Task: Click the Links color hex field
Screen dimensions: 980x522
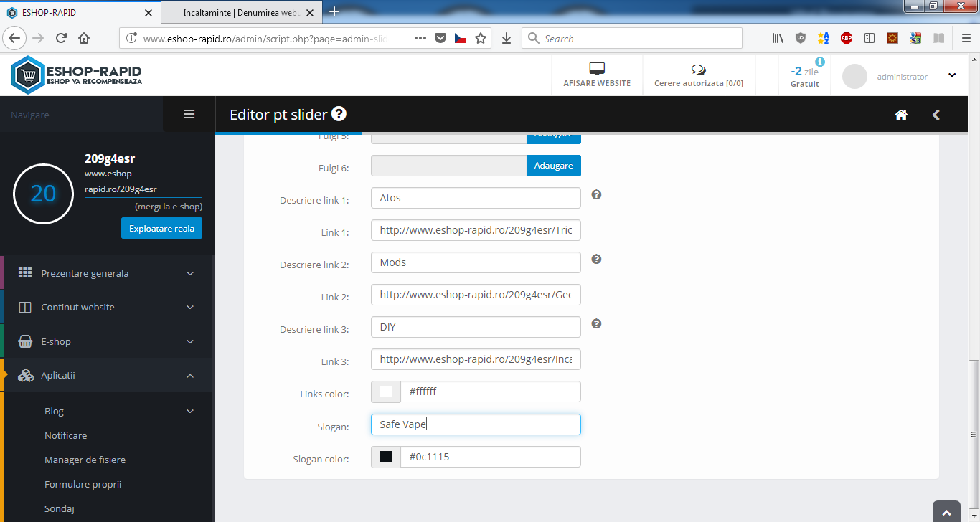Action: click(491, 391)
